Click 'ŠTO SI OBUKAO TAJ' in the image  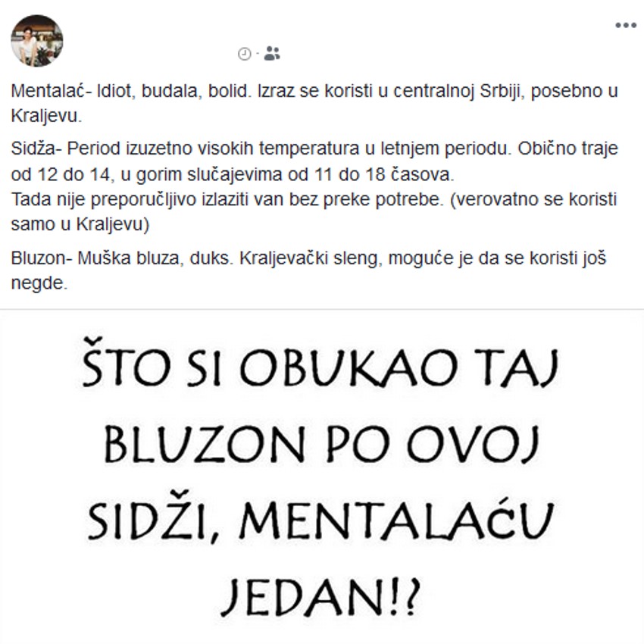[x=320, y=364]
